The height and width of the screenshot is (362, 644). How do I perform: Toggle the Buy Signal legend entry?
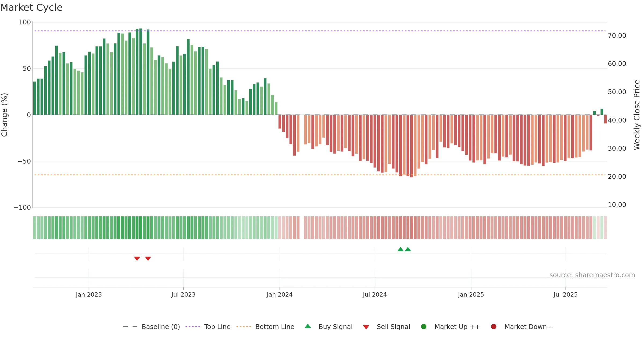pos(328,327)
